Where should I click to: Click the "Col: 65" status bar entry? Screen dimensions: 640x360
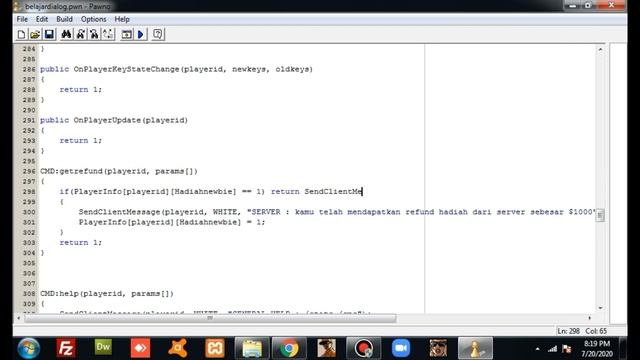[596, 331]
